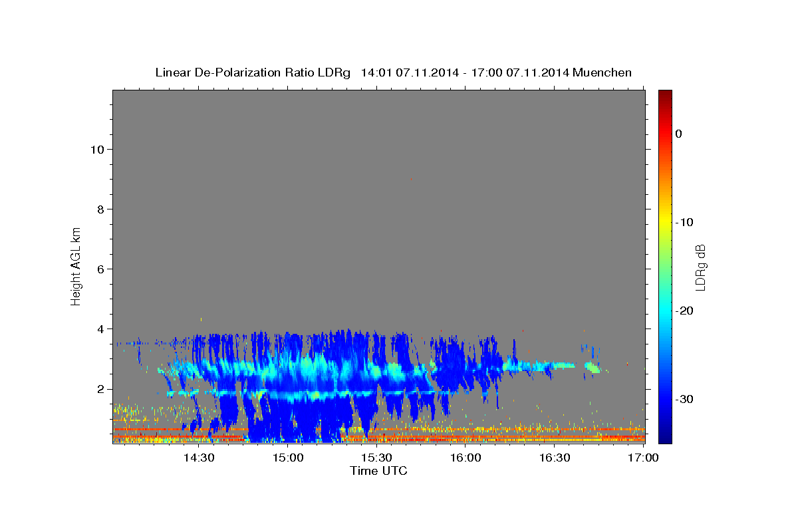The height and width of the screenshot is (532, 798).
Task: Click the green section of the colorbar
Action: coord(665,266)
